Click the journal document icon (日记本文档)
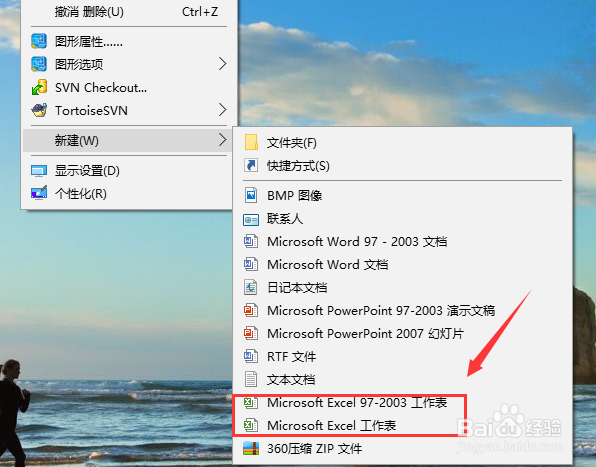This screenshot has height=467, width=596. pos(250,287)
